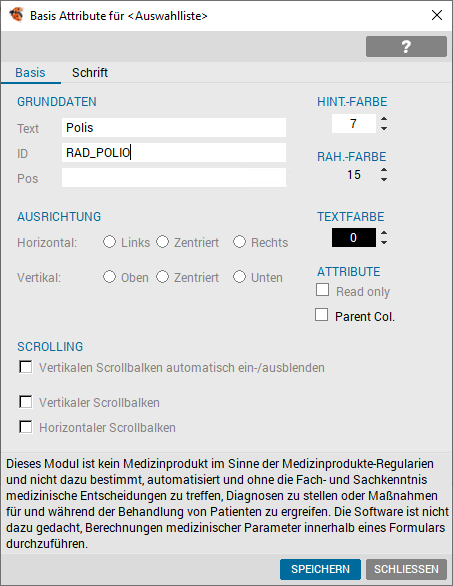Click the ladybug application icon in the title bar
The image size is (453, 586).
[16, 15]
